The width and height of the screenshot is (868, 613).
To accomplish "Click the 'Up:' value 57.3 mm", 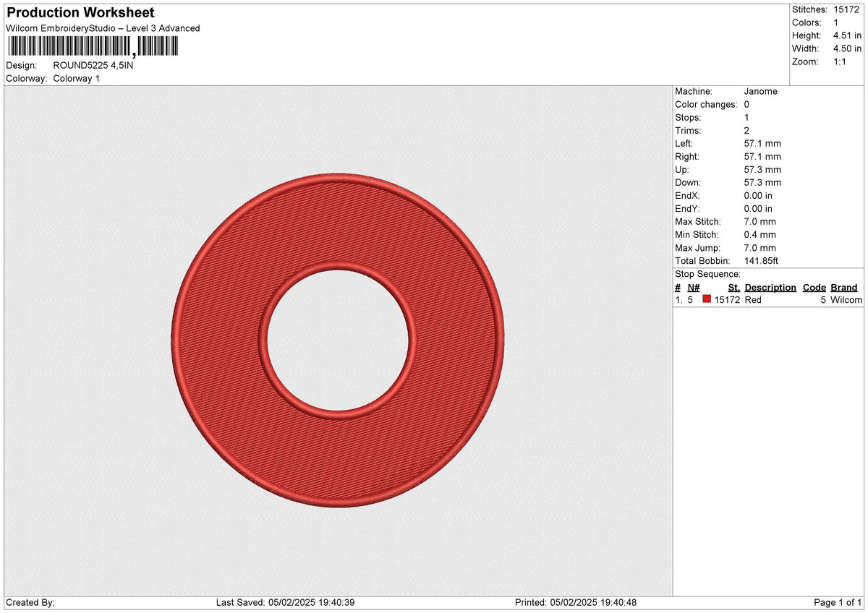I will 762,169.
